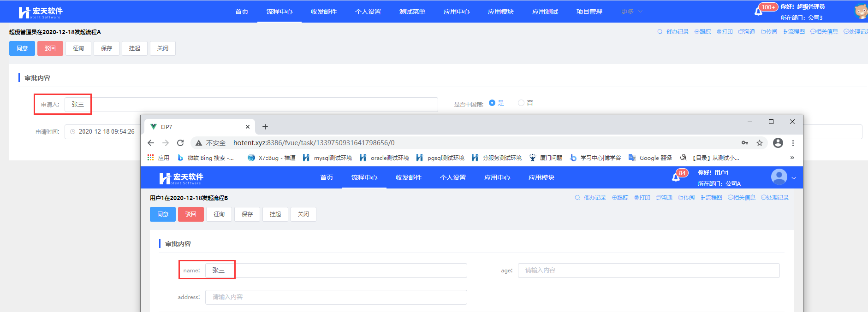
Task: Open 应用测试 in background window
Action: pos(545,12)
